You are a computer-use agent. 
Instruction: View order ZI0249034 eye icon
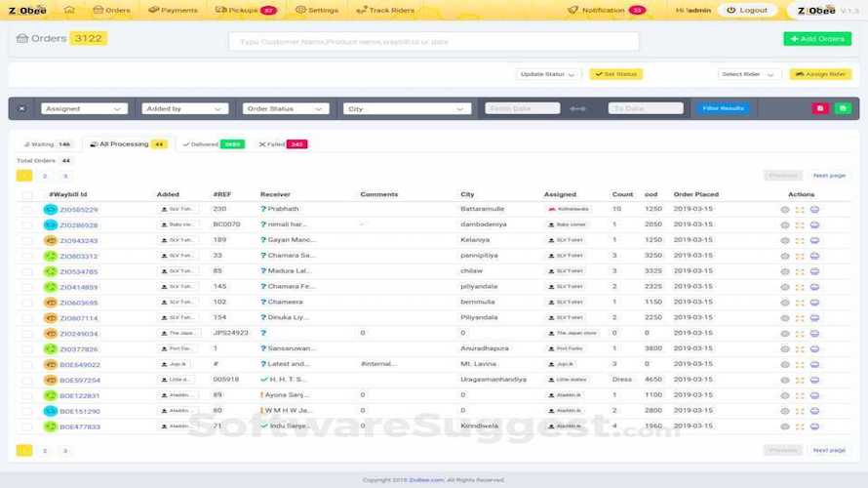coord(784,334)
